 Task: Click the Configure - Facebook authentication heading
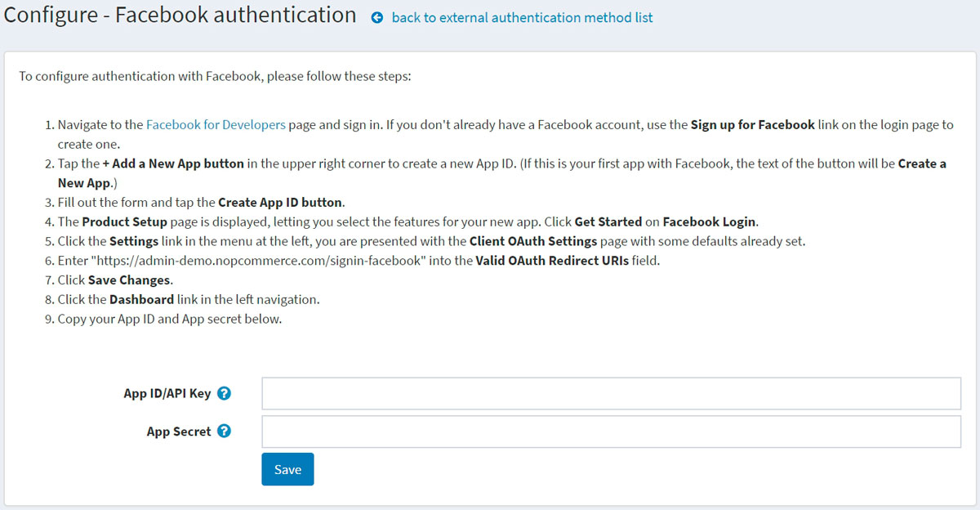pyautogui.click(x=180, y=16)
